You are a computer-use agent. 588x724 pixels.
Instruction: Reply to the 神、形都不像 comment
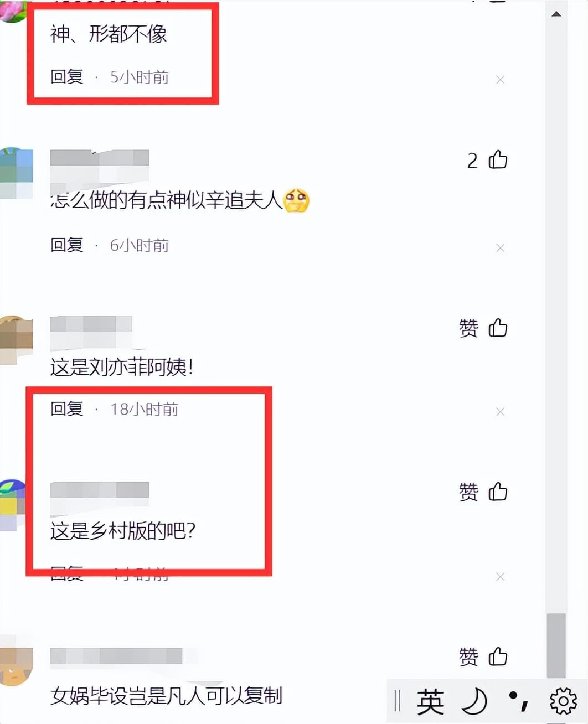(x=67, y=77)
